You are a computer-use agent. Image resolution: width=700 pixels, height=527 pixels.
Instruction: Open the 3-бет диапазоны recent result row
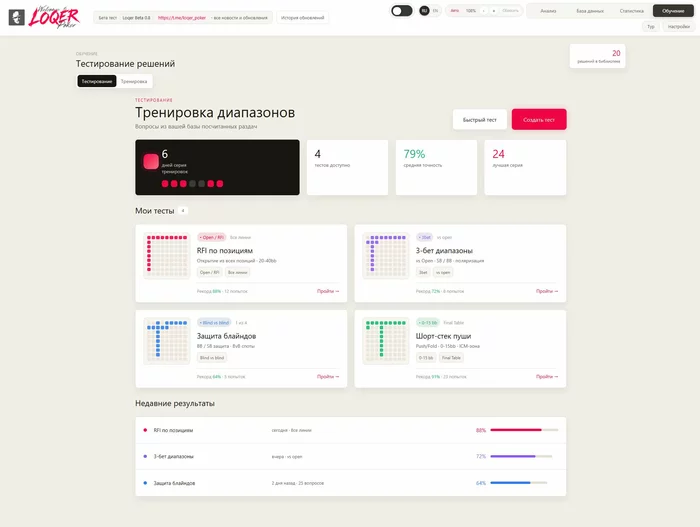(x=350, y=456)
